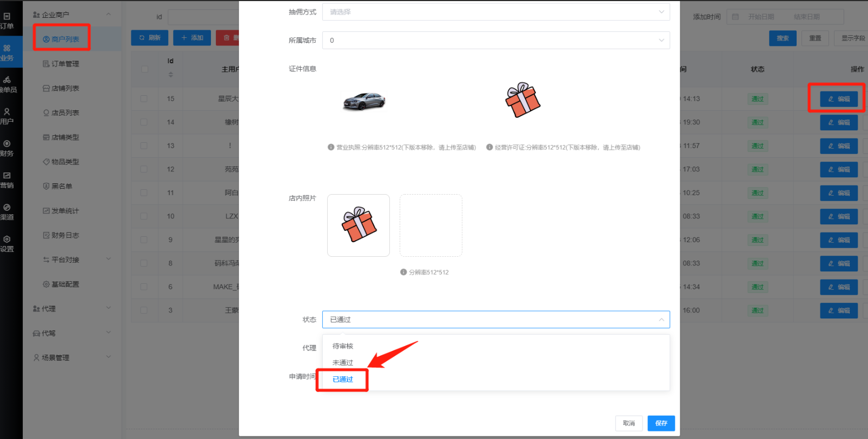Click the 订单 icon in left navigation

click(x=7, y=21)
